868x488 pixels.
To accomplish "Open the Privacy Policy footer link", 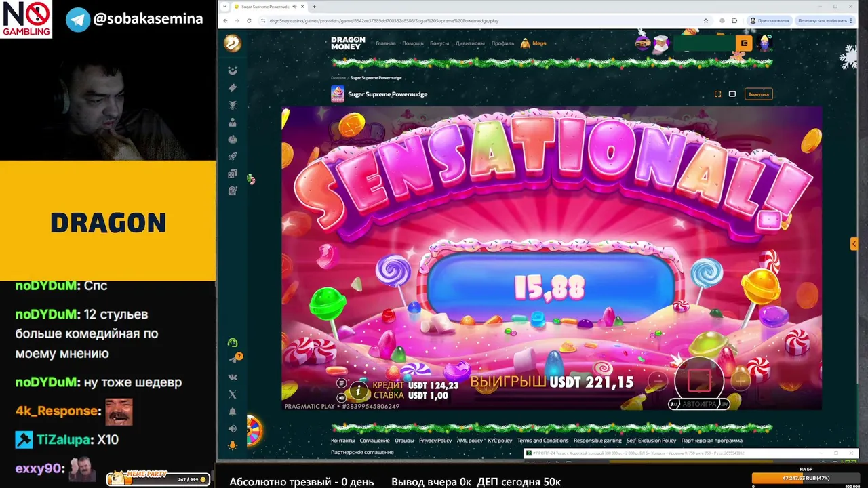I will 435,441.
